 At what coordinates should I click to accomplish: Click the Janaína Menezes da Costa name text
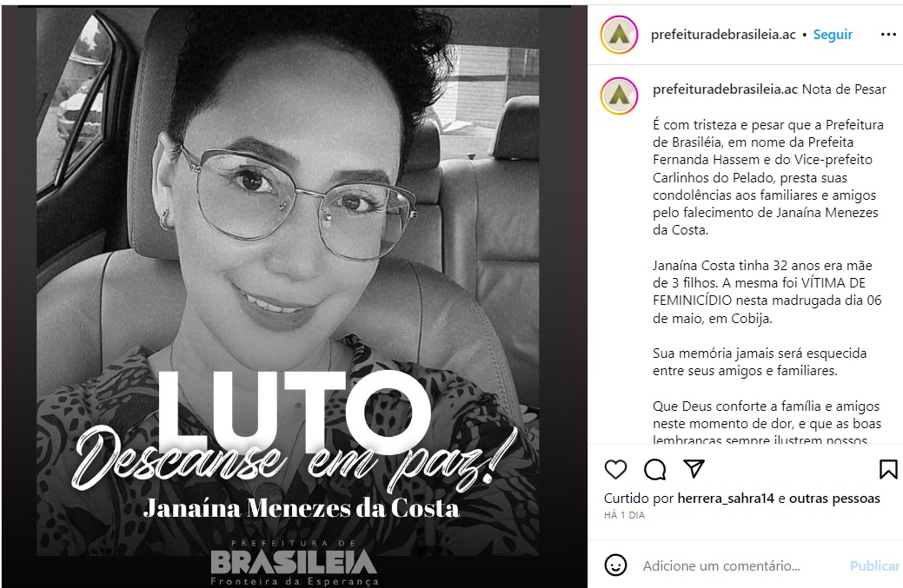[302, 508]
